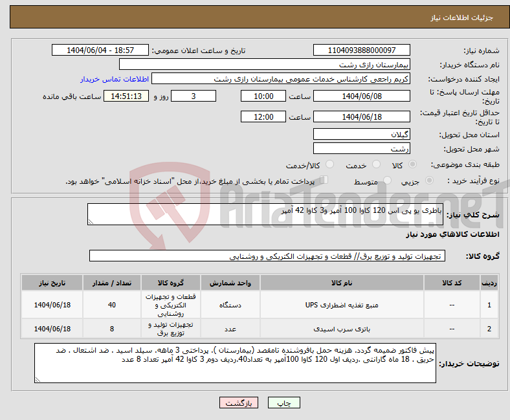Click the unit cell دستگاه
Image resolution: width=510 pixels, height=420 pixels.
point(230,305)
